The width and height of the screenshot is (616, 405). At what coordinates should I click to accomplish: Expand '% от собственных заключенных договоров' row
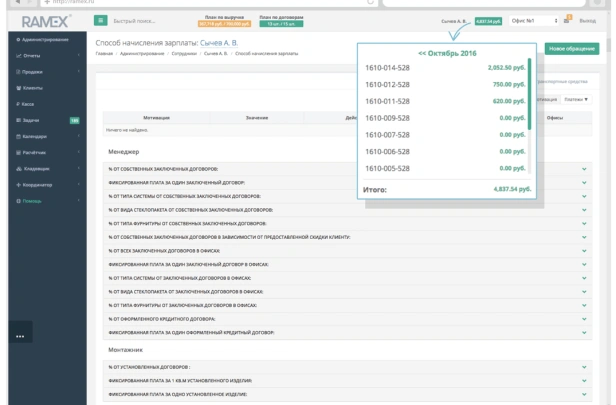pos(584,169)
